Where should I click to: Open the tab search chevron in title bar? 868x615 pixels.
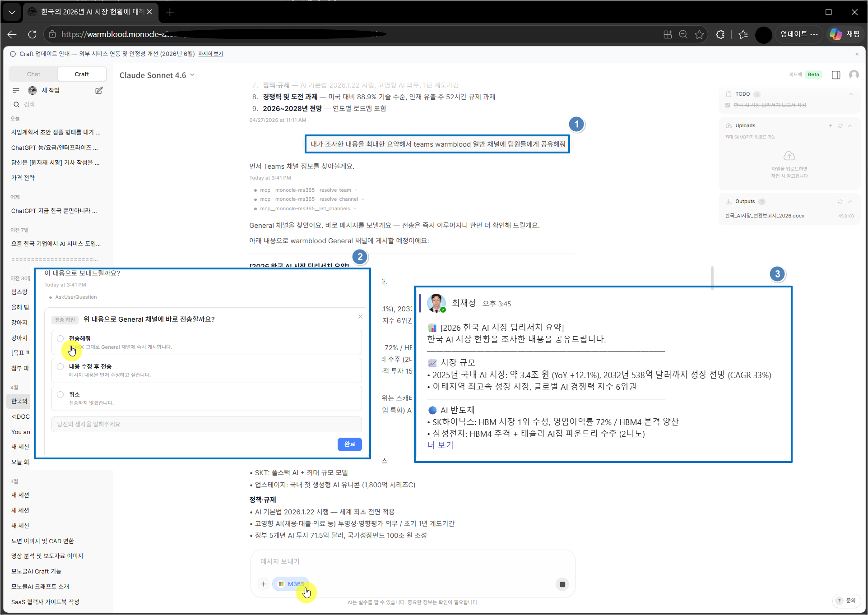(x=12, y=12)
